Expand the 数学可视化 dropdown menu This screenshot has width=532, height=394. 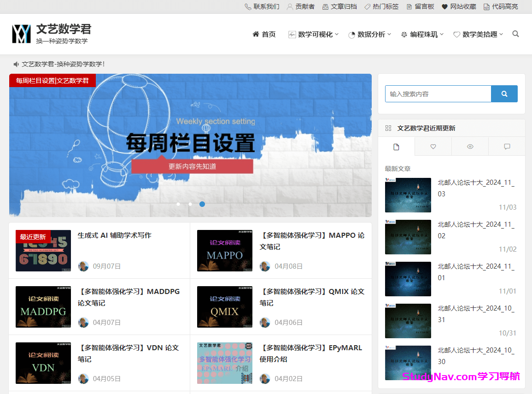click(x=313, y=34)
